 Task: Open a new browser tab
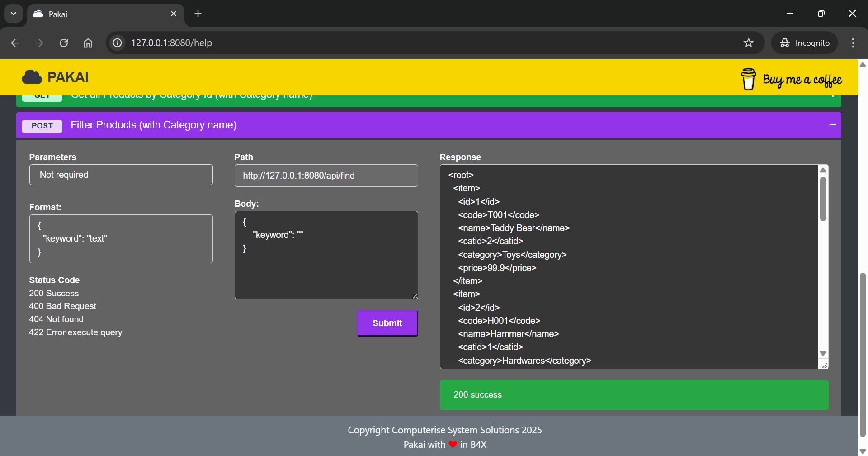tap(198, 14)
